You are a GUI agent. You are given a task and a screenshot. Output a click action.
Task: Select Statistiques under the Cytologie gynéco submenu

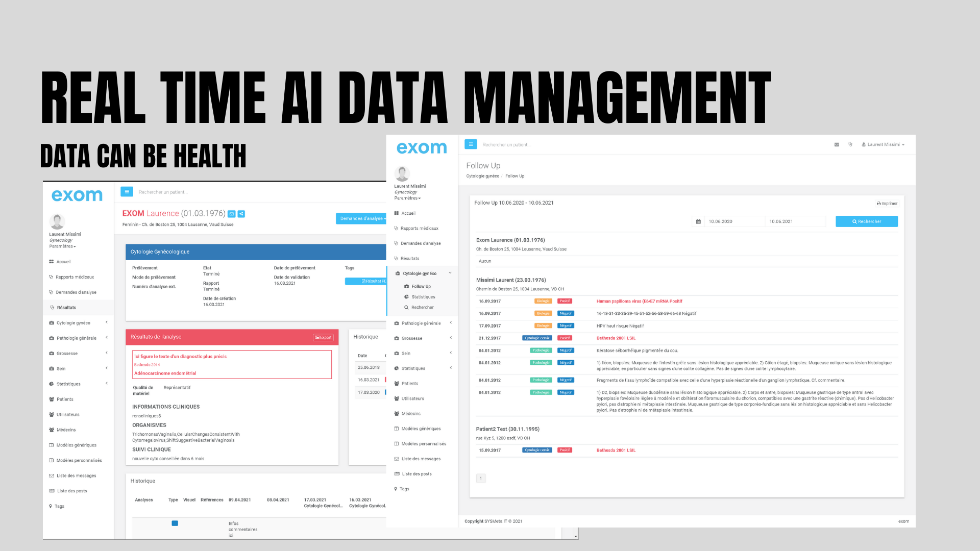point(423,296)
